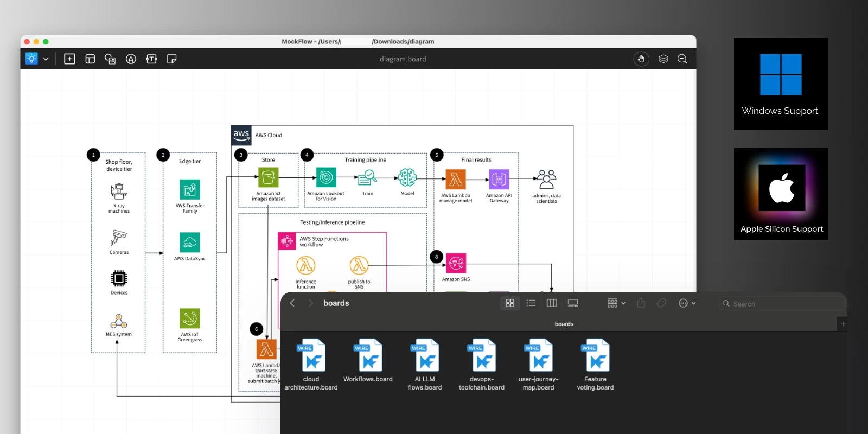Select the AWS IoT Greengrass icon
The width and height of the screenshot is (868, 434).
coord(190,318)
